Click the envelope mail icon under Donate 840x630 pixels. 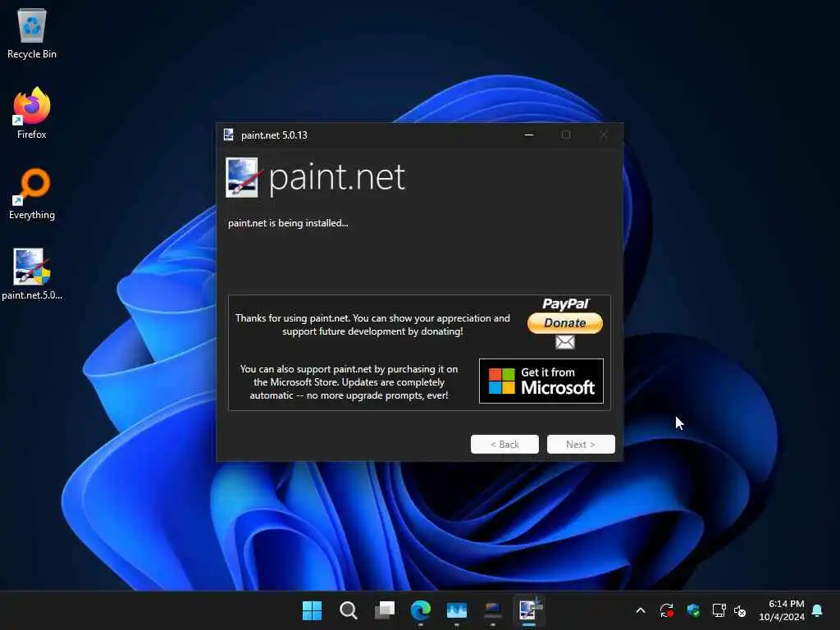[564, 342]
